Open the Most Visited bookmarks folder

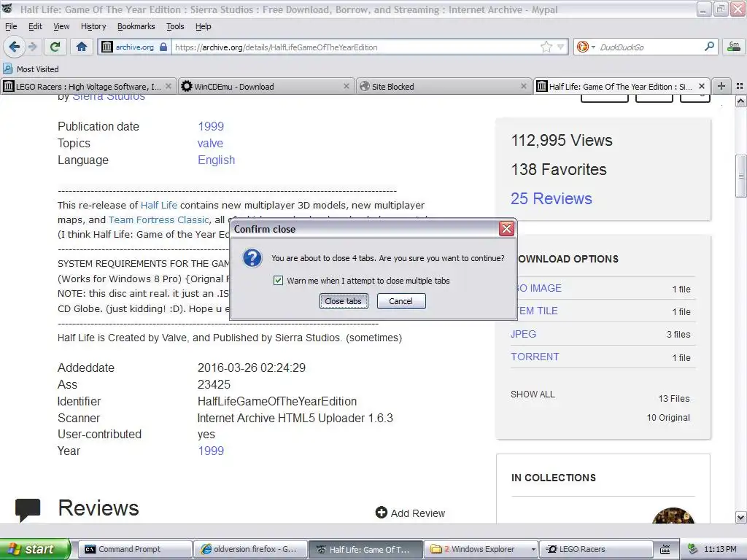[x=31, y=69]
